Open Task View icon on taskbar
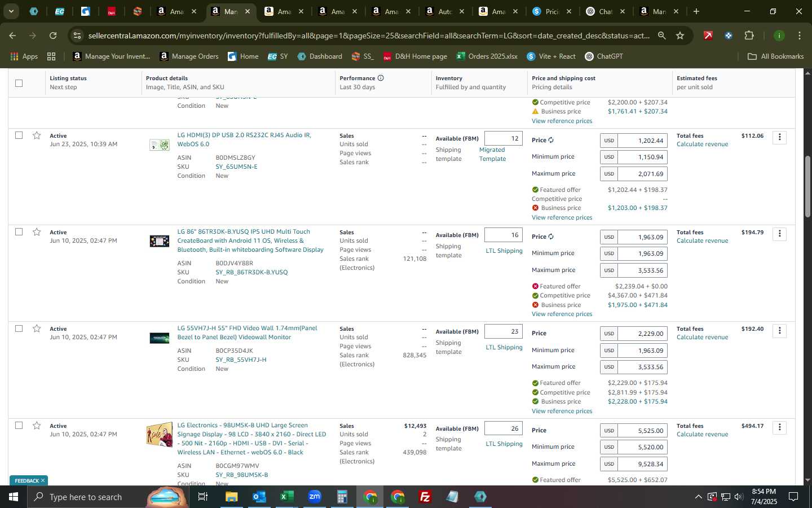 tap(203, 497)
